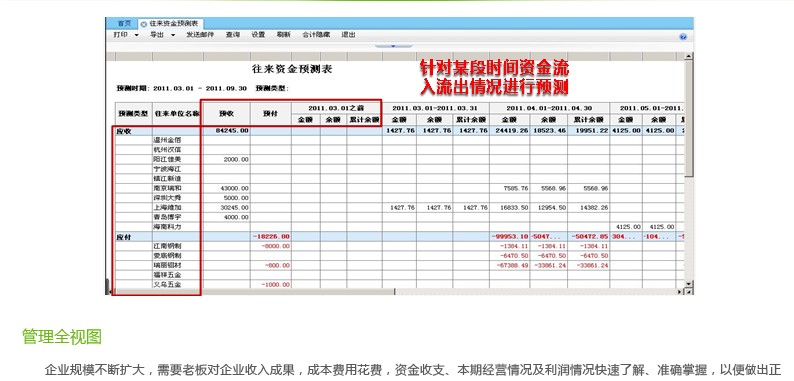Click the horizontal scrollbar right arrow
Viewport: 794px width, 381px height.
[x=680, y=291]
